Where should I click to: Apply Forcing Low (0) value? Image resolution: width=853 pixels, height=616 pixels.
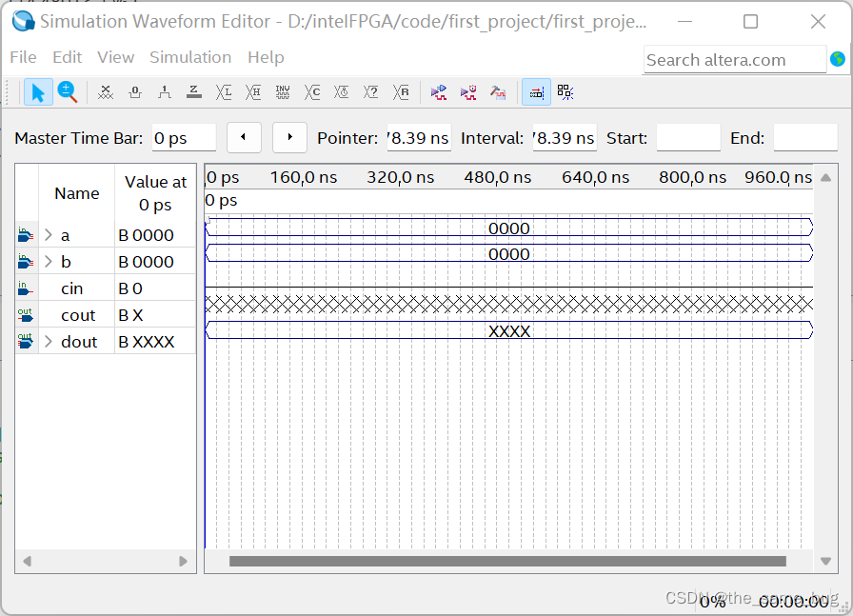coord(135,92)
